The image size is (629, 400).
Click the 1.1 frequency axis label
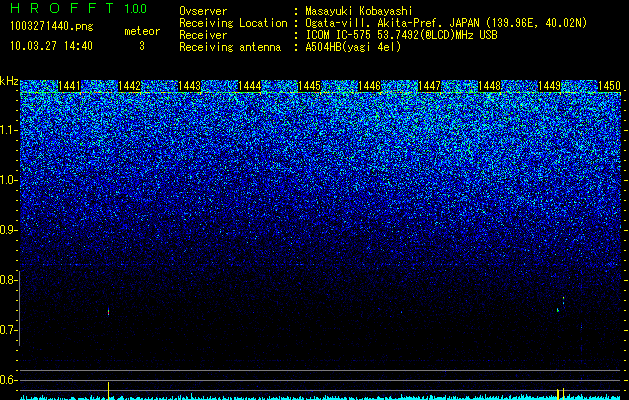point(8,130)
